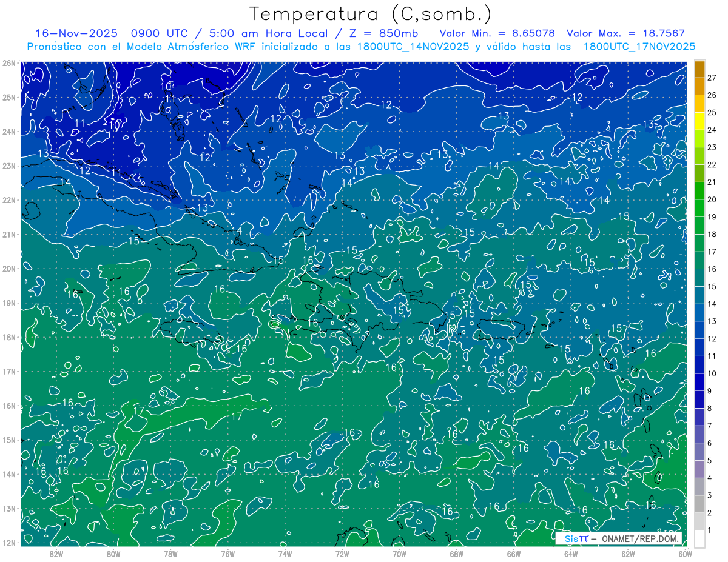Click the date text '16-Nov-2025'
This screenshot has height=562, width=728.
pos(75,33)
